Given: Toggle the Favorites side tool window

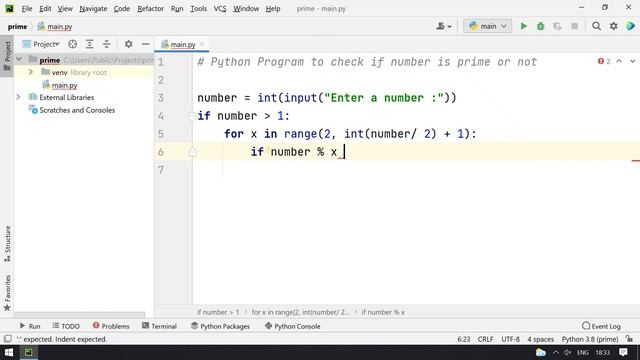Looking at the screenshot, I should (x=7, y=293).
